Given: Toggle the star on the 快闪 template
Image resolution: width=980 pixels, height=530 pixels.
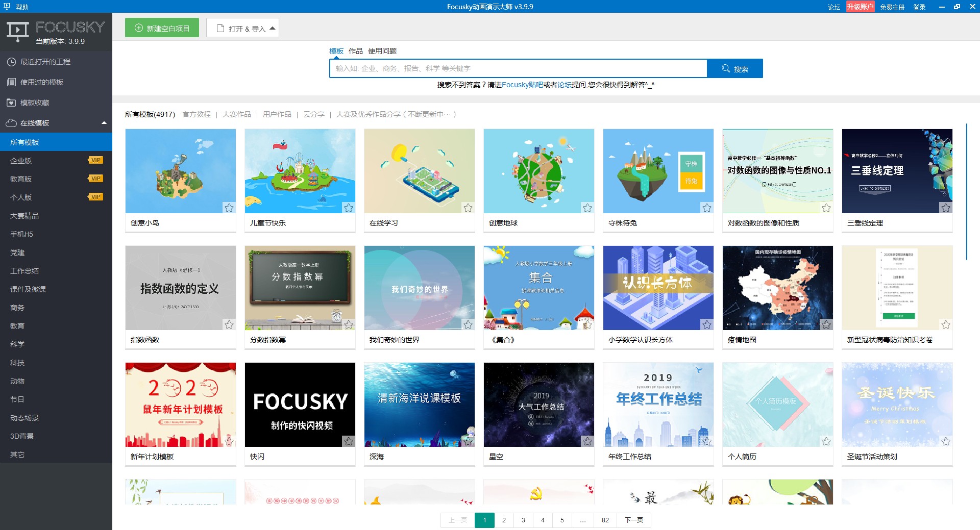Looking at the screenshot, I should (349, 442).
